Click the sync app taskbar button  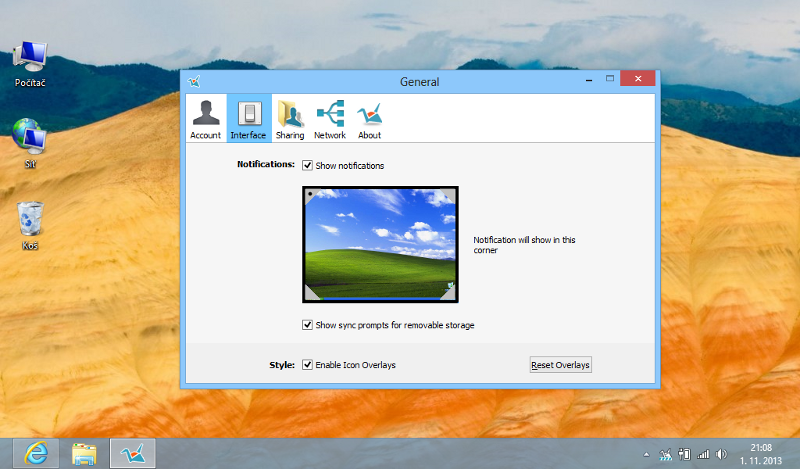point(133,453)
